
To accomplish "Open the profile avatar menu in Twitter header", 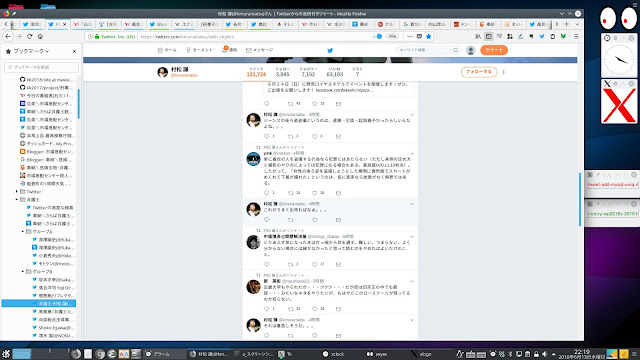I will [471, 50].
